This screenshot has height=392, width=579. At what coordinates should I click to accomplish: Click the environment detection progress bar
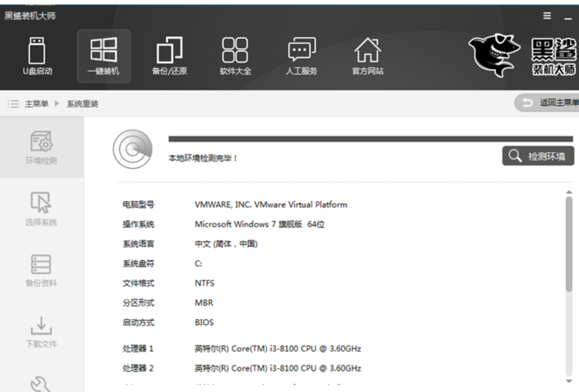click(x=370, y=139)
